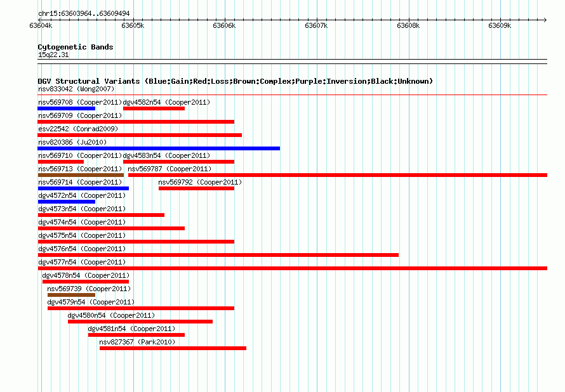Select the red dgv4580n54 loss bar

(140, 322)
